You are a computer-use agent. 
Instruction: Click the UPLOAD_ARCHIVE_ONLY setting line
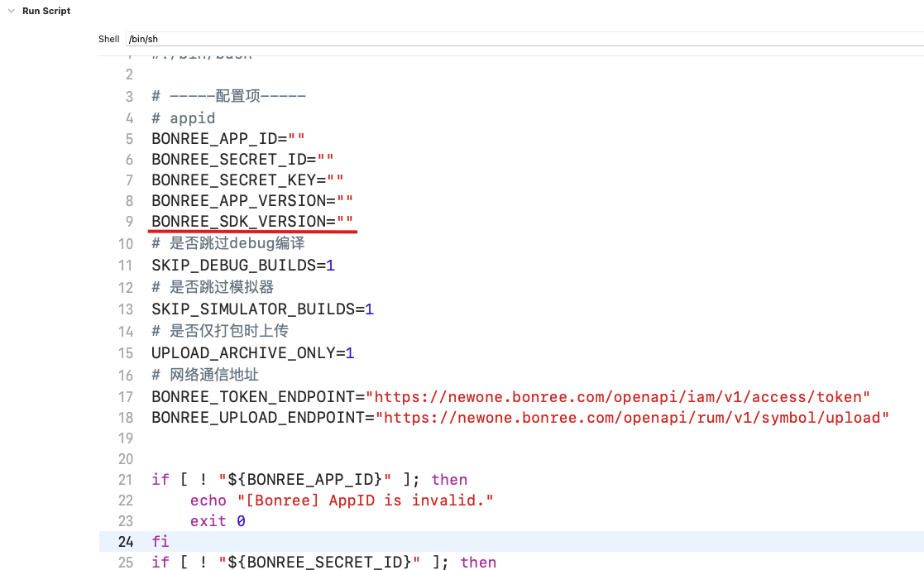coord(252,353)
